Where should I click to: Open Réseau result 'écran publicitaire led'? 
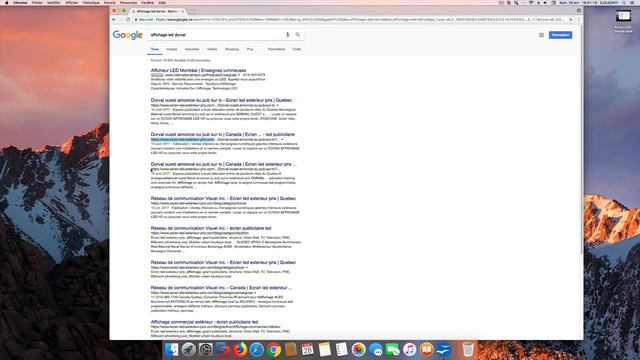tap(211, 228)
